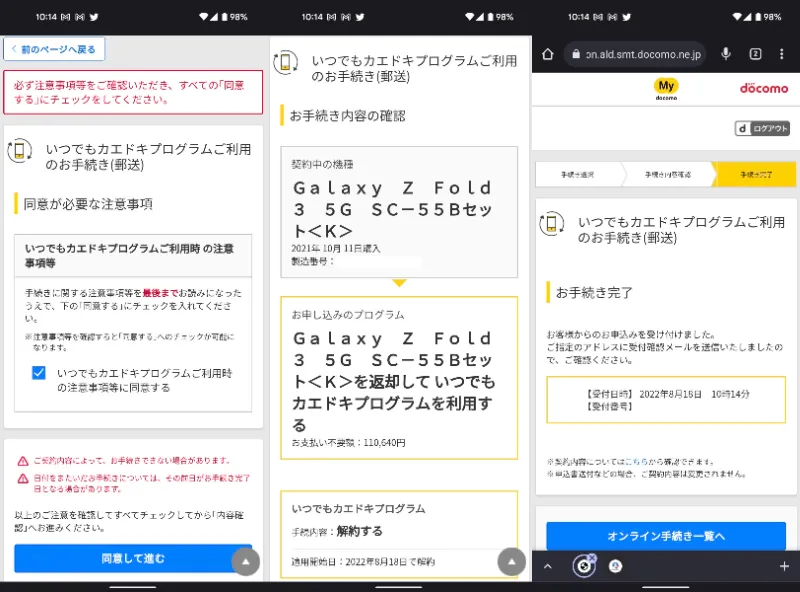The width and height of the screenshot is (800, 592).
Task: Tap the 契約中の機種 label
Action: coord(322,164)
